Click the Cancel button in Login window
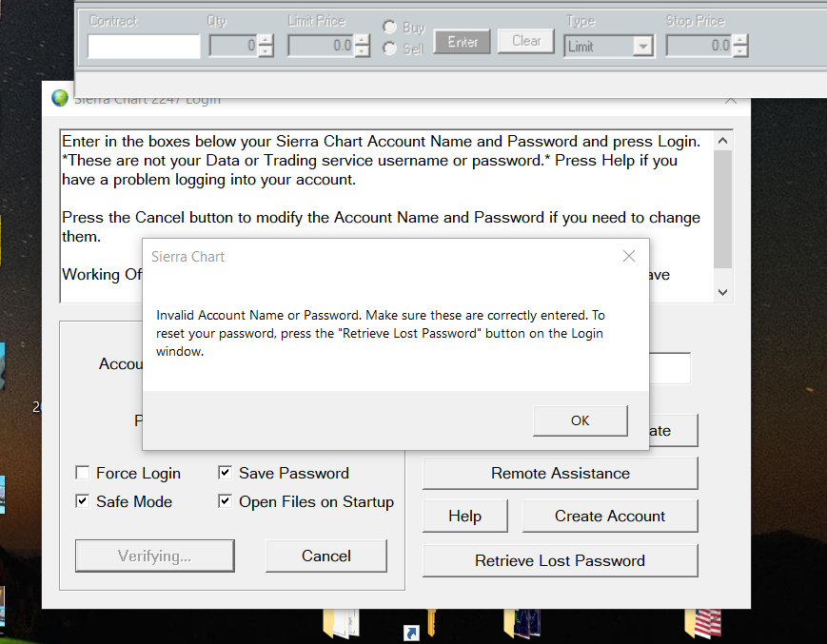This screenshot has height=644, width=827. (326, 556)
